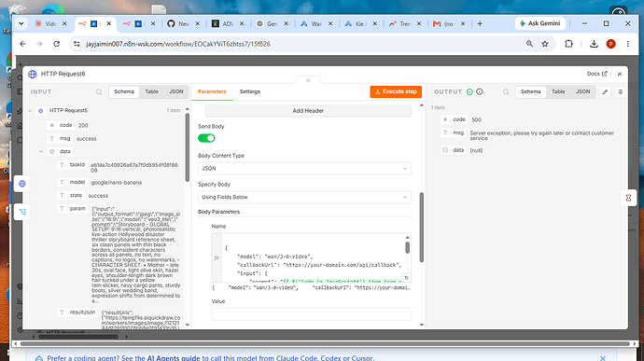Viewport: 644px width, 361px height.
Task: Bookmark the page with star icon
Action: [x=545, y=44]
